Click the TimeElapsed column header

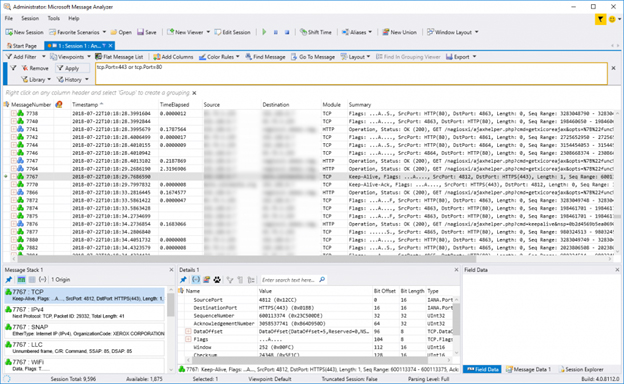(174, 105)
